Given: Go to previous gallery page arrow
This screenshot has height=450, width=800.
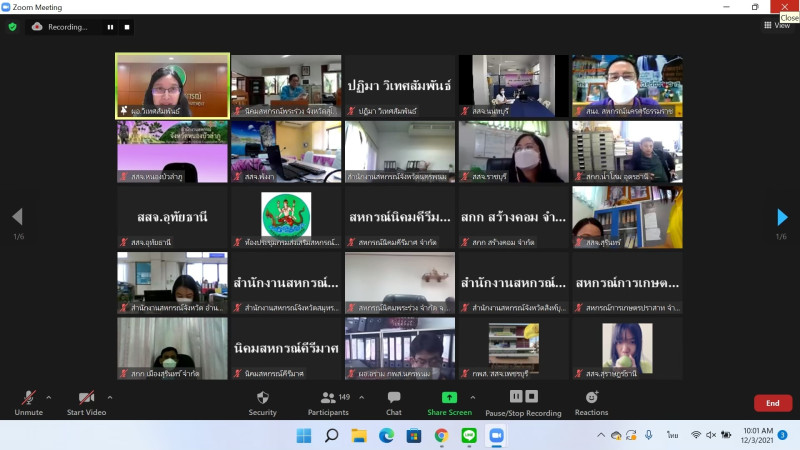Looking at the screenshot, I should 17,217.
